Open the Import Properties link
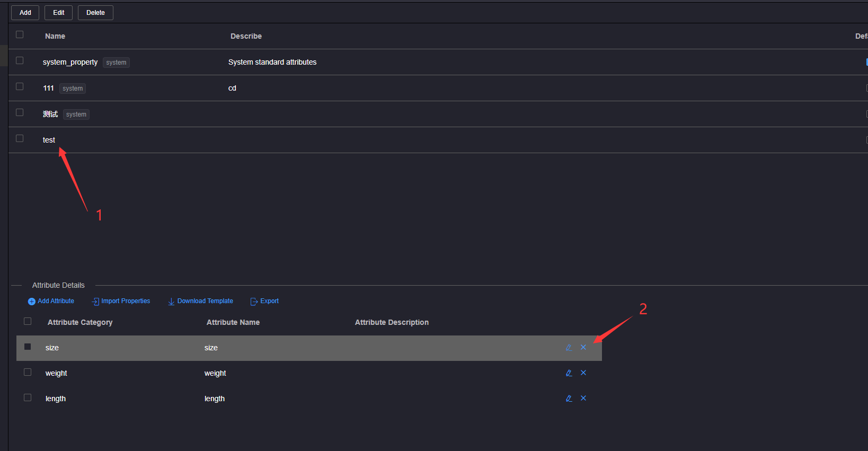 (x=126, y=301)
